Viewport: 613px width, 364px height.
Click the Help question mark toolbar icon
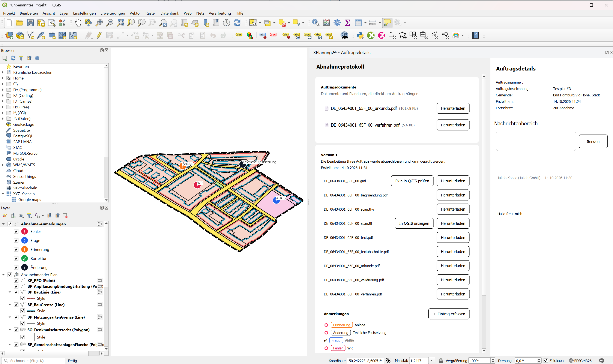click(475, 35)
